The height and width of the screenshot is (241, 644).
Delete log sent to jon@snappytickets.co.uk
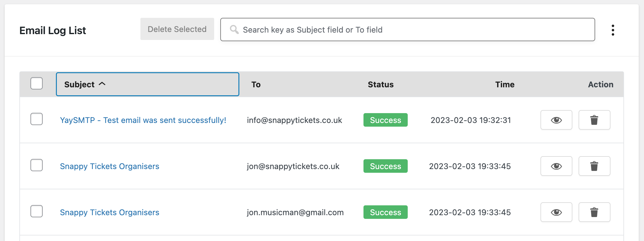(594, 166)
